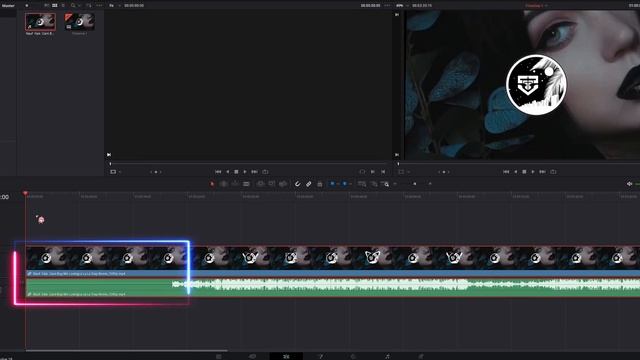Open media pool search magnifier
The width and height of the screenshot is (640, 360).
73,6
